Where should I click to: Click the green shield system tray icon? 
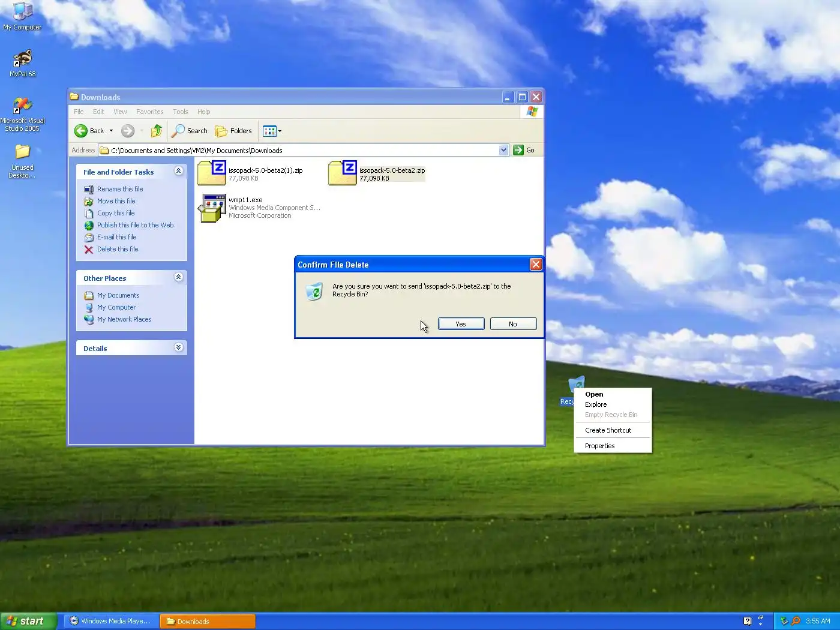tap(784, 621)
